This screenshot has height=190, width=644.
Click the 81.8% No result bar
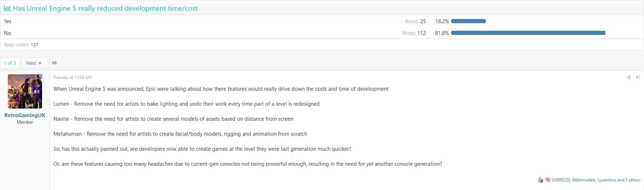[x=528, y=33]
